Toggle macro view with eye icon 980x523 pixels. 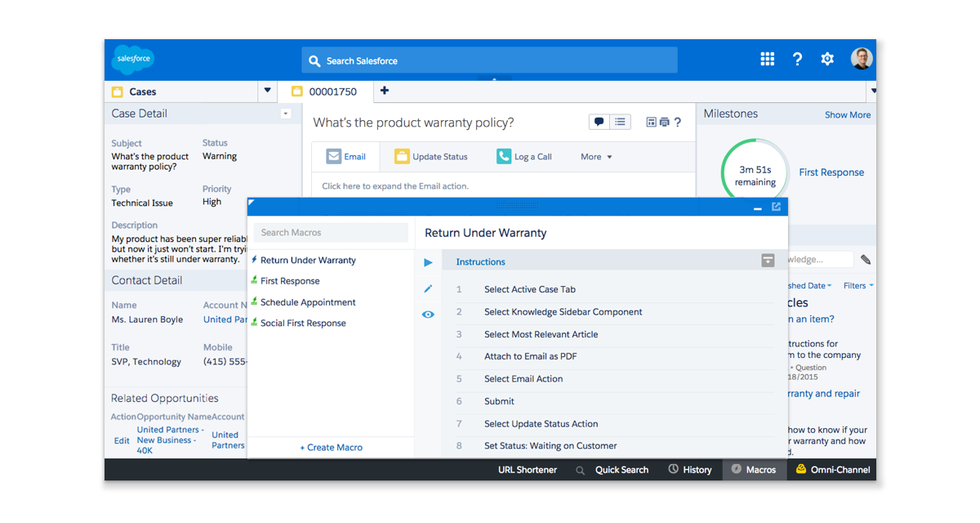(x=428, y=315)
